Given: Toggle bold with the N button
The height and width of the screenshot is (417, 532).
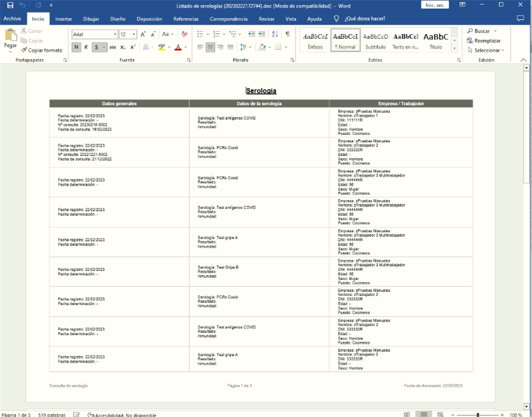Looking at the screenshot, I should pyautogui.click(x=76, y=47).
